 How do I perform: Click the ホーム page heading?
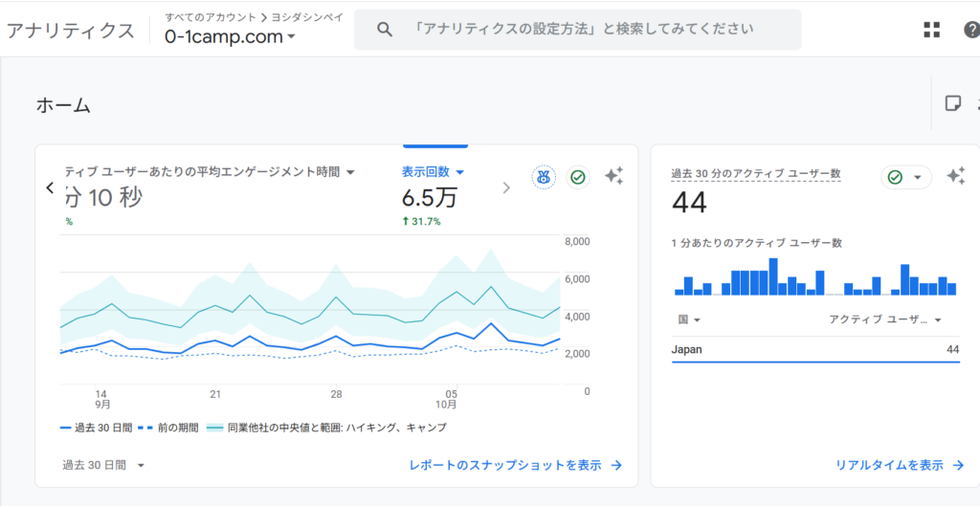click(x=63, y=105)
